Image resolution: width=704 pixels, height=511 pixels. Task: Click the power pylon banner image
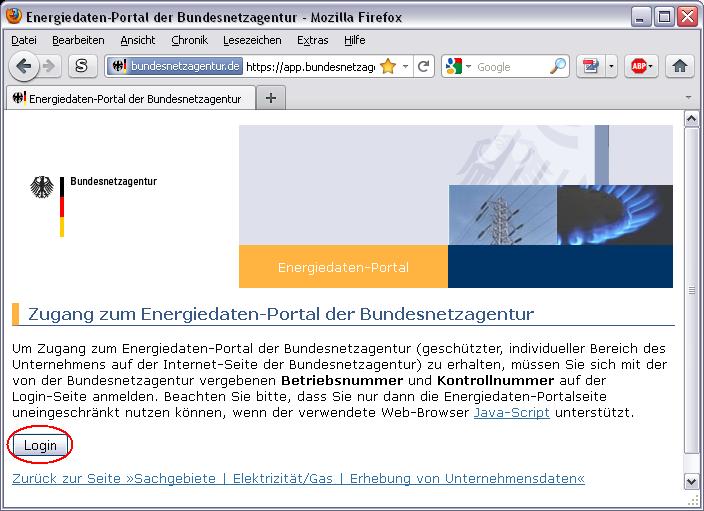click(503, 215)
